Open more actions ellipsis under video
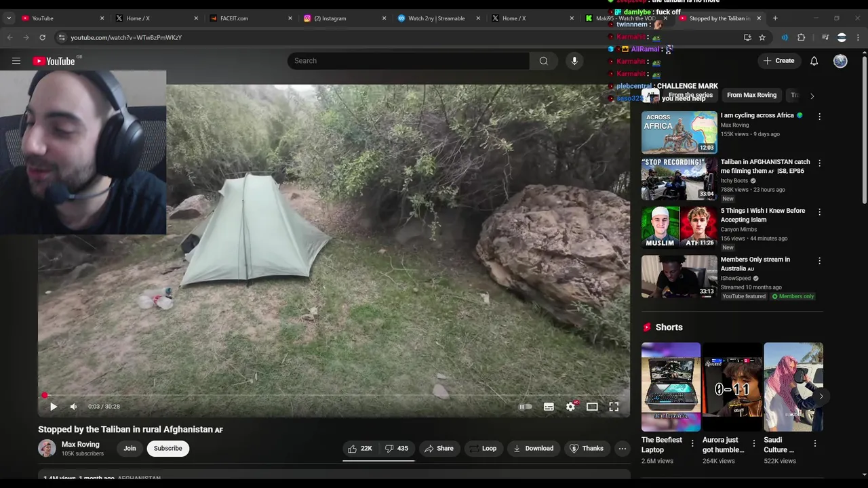The height and width of the screenshot is (488, 868). click(622, 449)
